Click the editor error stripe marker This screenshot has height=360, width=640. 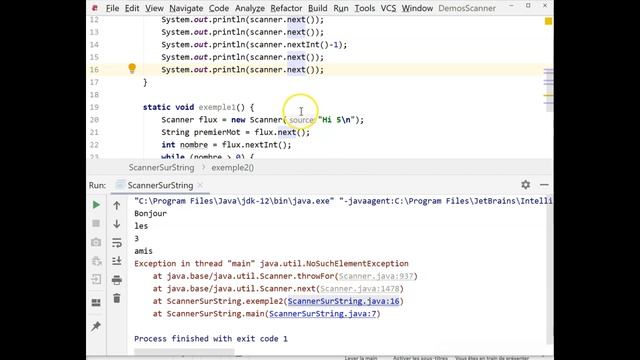[549, 95]
